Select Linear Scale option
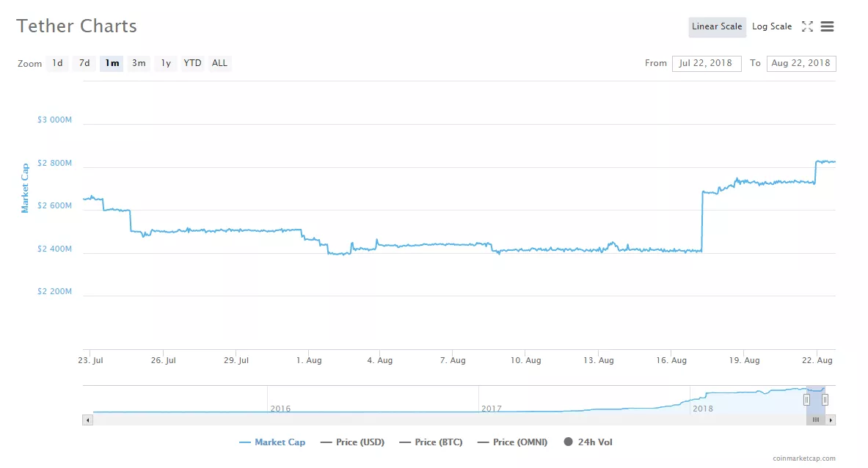The image size is (868, 468). 717,26
